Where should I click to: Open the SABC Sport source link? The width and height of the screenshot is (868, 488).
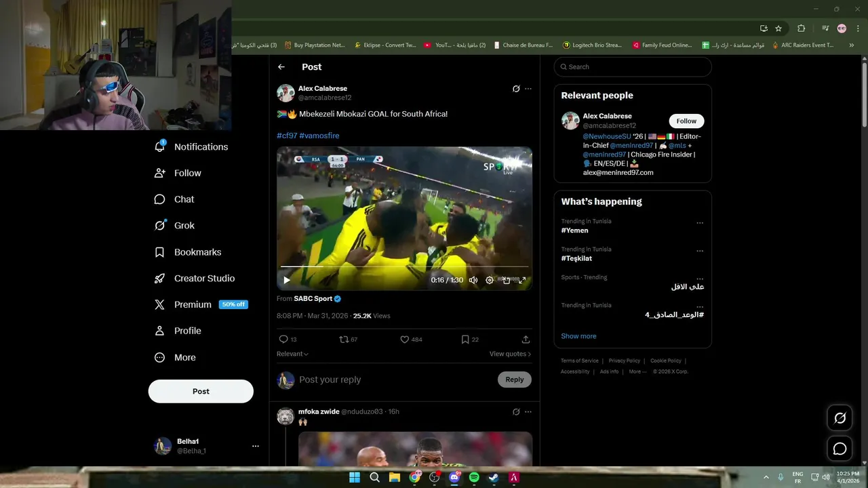[x=313, y=299]
